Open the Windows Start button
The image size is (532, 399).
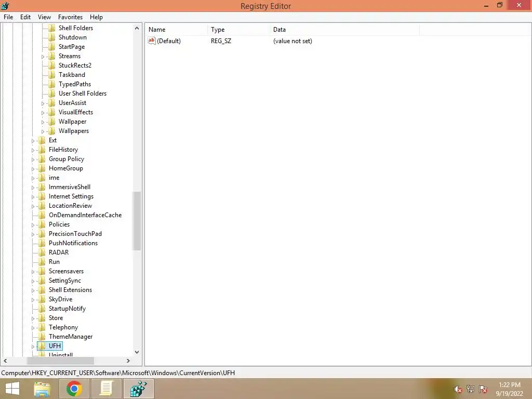(x=12, y=389)
